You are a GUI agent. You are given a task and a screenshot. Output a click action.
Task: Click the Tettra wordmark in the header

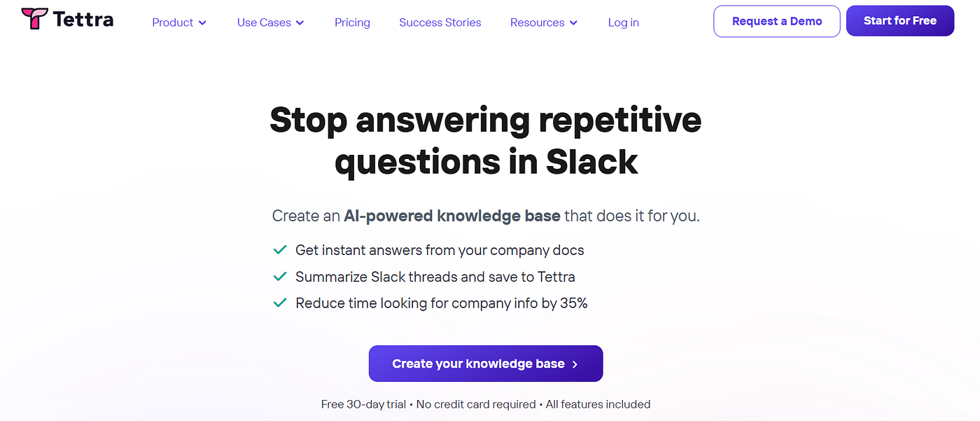click(83, 20)
